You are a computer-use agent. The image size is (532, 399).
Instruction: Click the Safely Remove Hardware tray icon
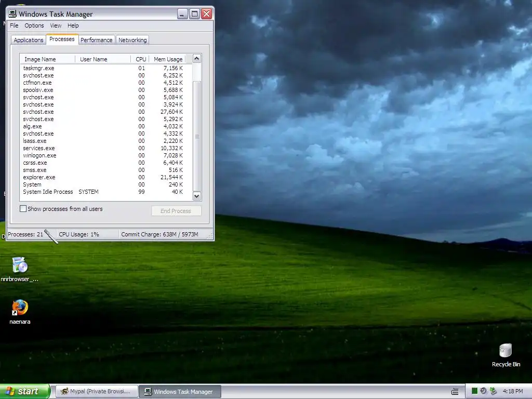(x=493, y=391)
